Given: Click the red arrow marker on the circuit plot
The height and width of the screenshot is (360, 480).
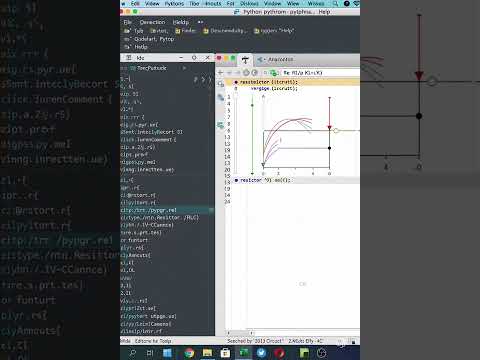Looking at the screenshot, I should click(329, 127).
